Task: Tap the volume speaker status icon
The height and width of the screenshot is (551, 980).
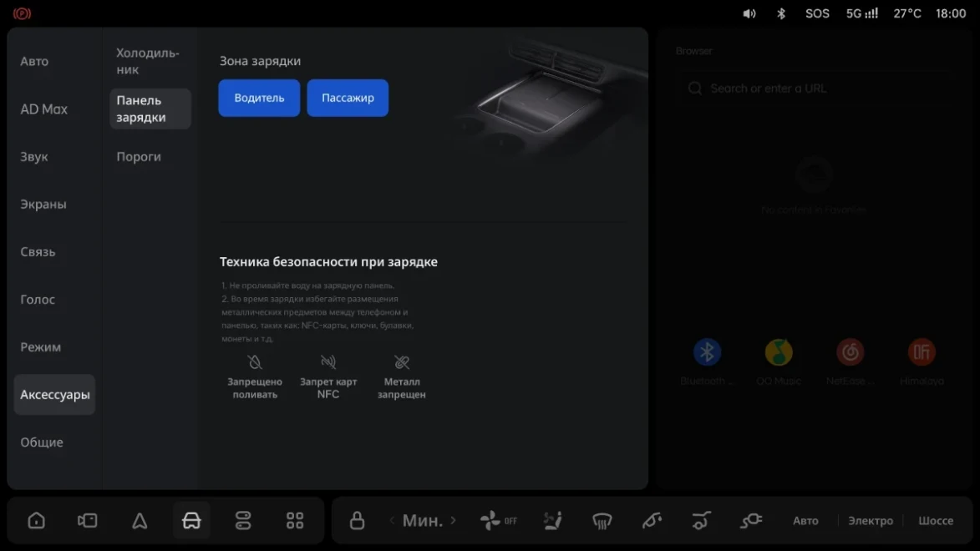Action: [749, 13]
